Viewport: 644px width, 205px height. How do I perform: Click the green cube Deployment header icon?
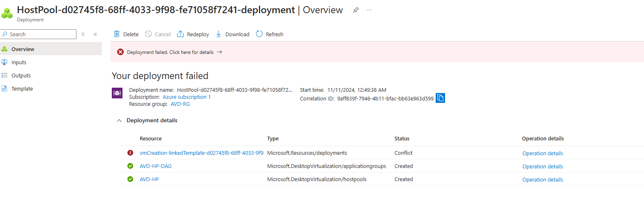(x=7, y=12)
